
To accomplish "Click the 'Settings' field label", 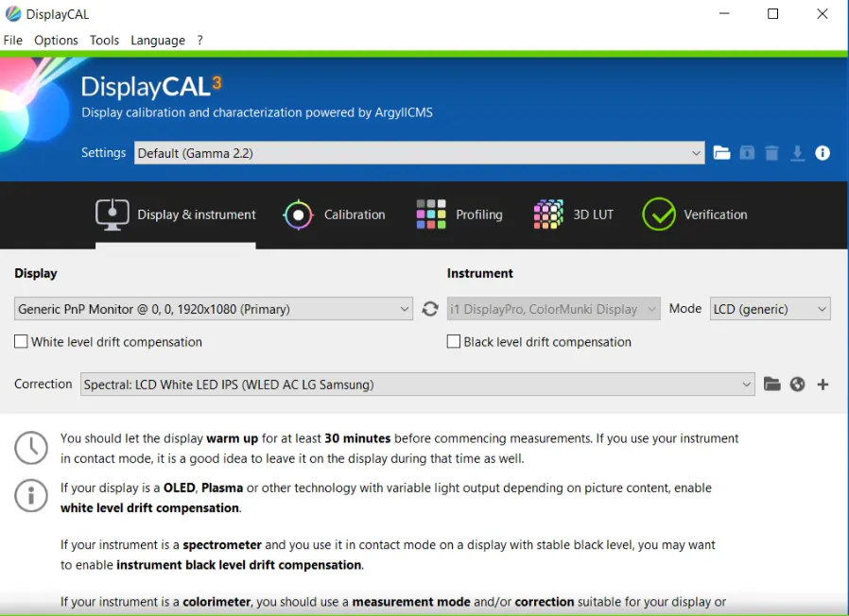I will [x=103, y=153].
